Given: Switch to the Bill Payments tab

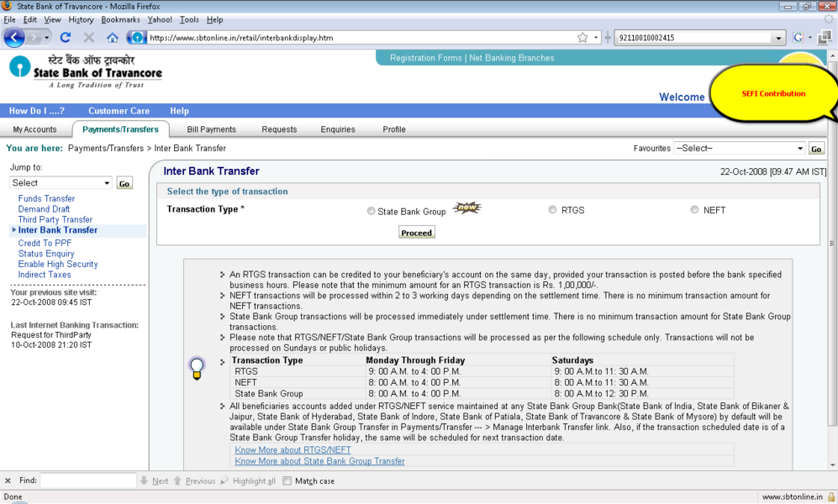Looking at the screenshot, I should pyautogui.click(x=211, y=129).
